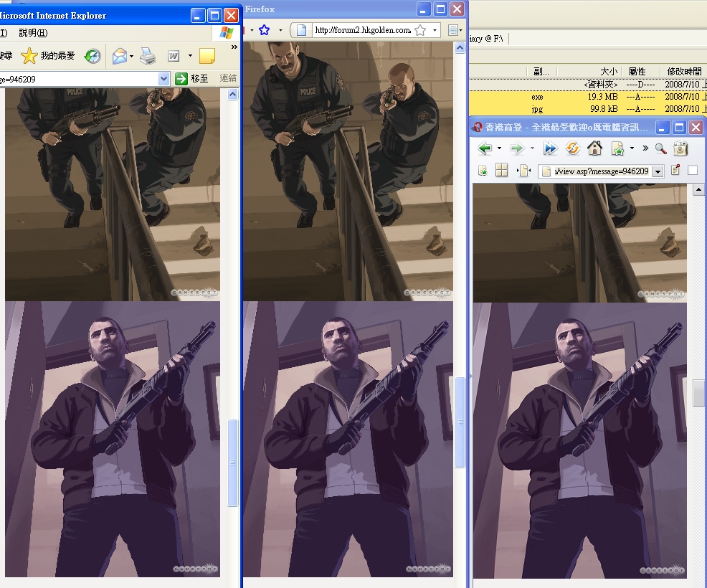Click Opera scrollbar up arrow

pyautogui.click(x=698, y=190)
